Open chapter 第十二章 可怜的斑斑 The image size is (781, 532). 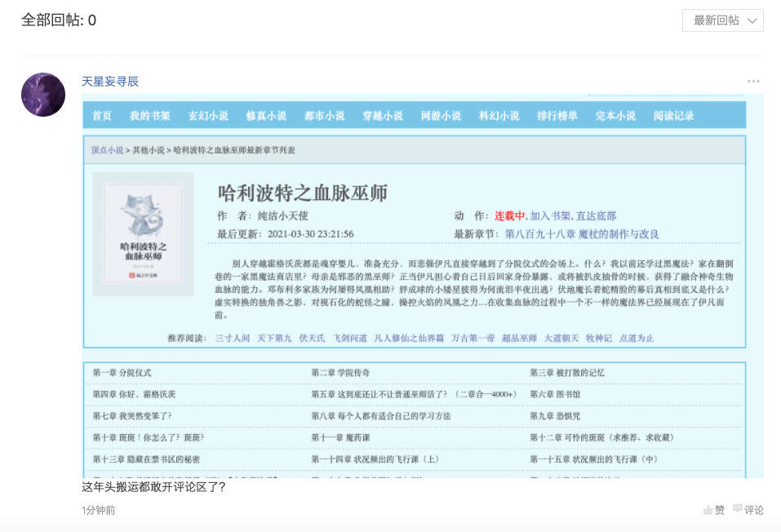(x=603, y=437)
